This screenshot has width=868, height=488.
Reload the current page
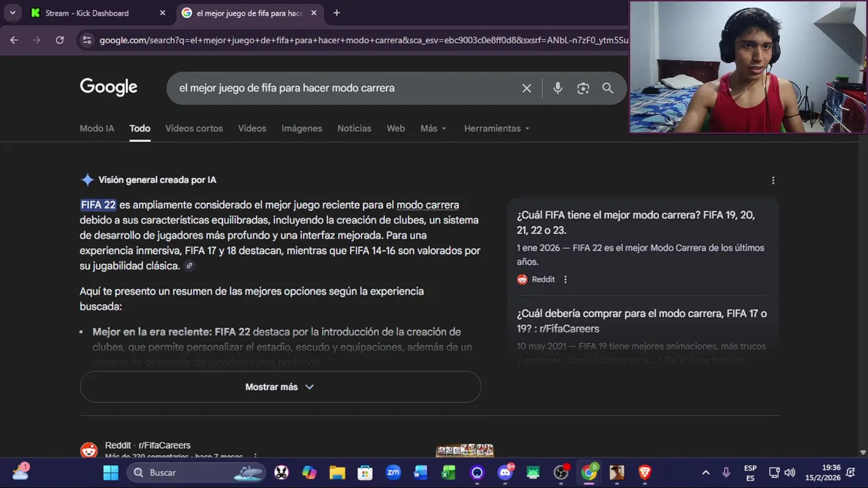click(60, 40)
